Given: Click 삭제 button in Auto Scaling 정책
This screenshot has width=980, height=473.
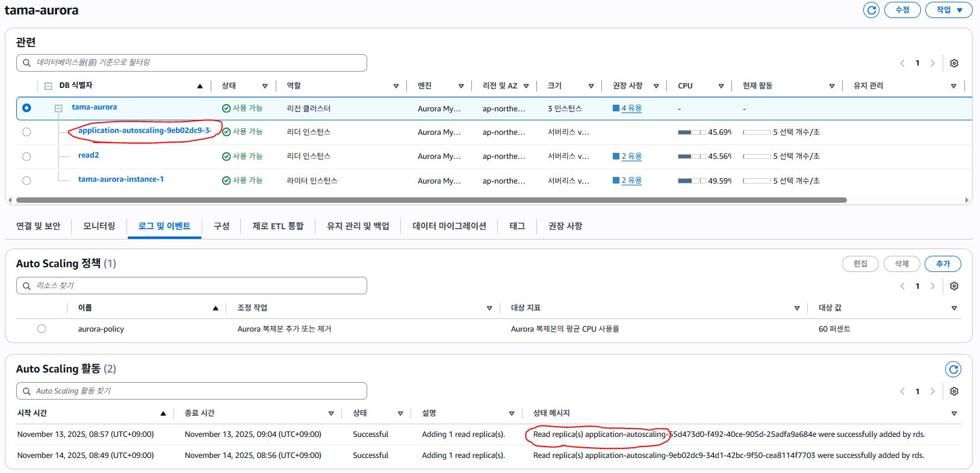Looking at the screenshot, I should tap(902, 264).
